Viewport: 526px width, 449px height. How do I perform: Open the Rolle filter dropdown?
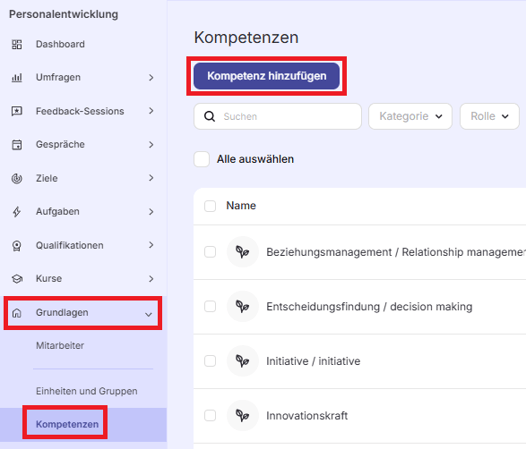[490, 116]
